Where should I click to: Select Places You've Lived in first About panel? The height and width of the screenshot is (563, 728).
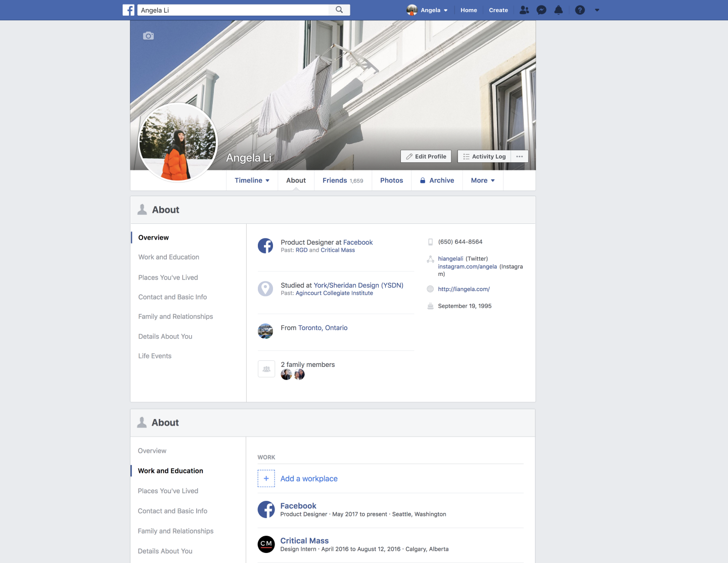click(168, 277)
